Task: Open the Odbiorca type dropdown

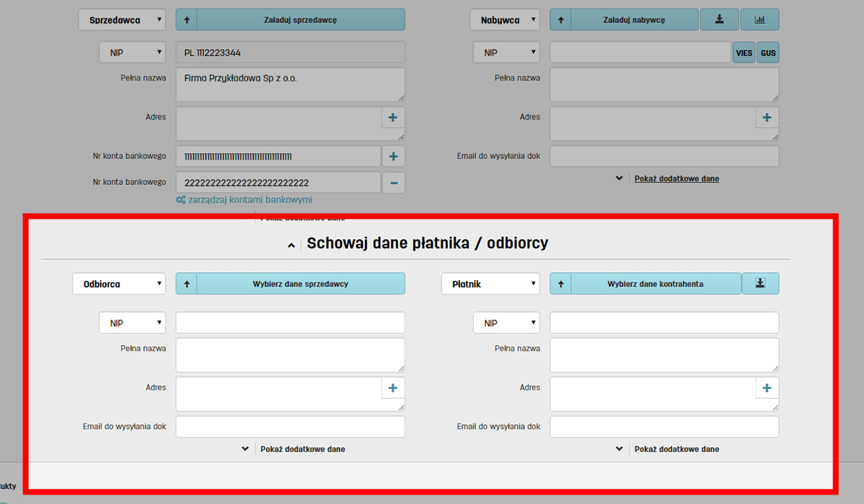Action: [x=119, y=284]
